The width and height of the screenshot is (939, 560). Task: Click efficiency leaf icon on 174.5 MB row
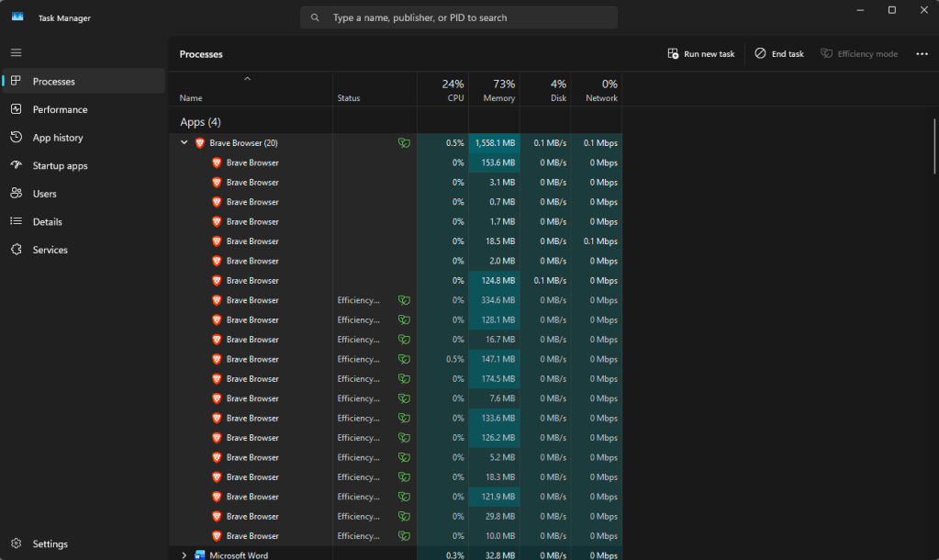coord(404,378)
